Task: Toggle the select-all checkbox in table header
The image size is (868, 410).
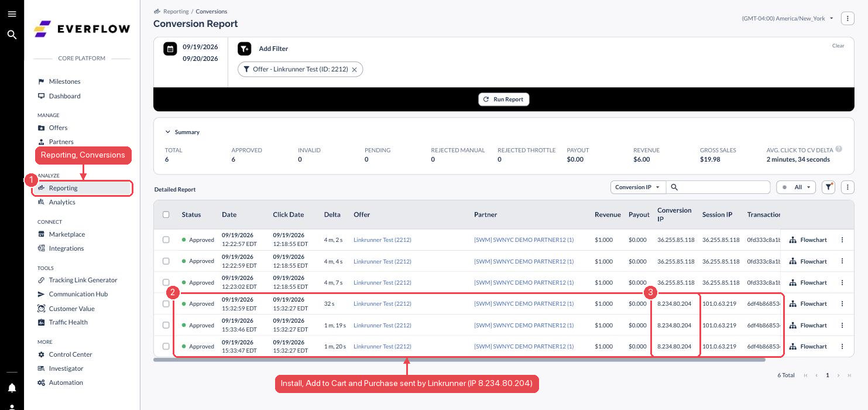Action: pyautogui.click(x=166, y=214)
